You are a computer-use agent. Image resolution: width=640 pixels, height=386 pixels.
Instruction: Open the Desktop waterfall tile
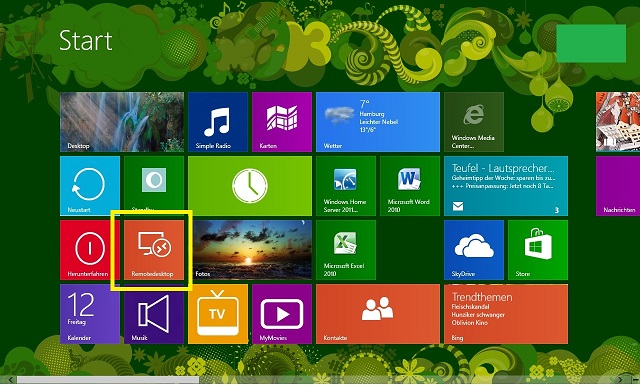pyautogui.click(x=122, y=122)
